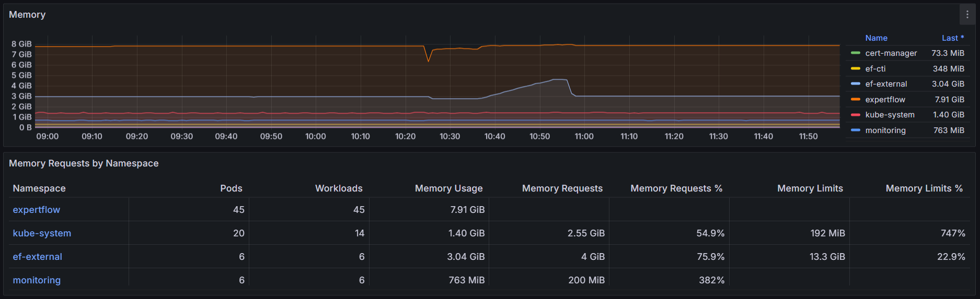Toggle ef-external series visibility in the legend

(886, 84)
